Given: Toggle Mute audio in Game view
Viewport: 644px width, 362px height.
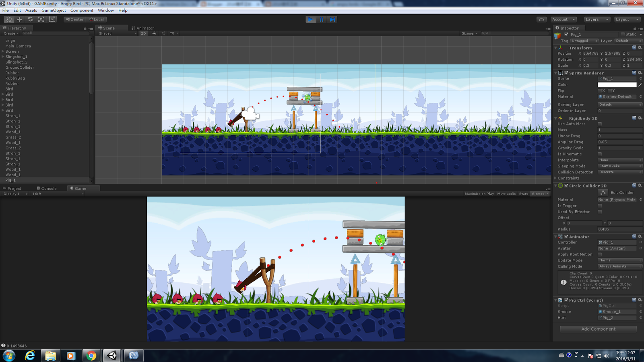Looking at the screenshot, I should click(506, 194).
